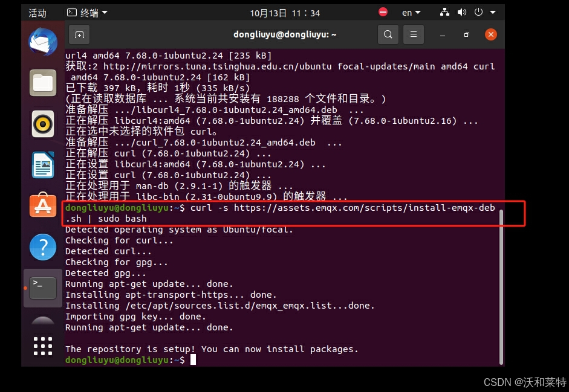
Task: Select the Terminal icon in dock
Action: 43,288
